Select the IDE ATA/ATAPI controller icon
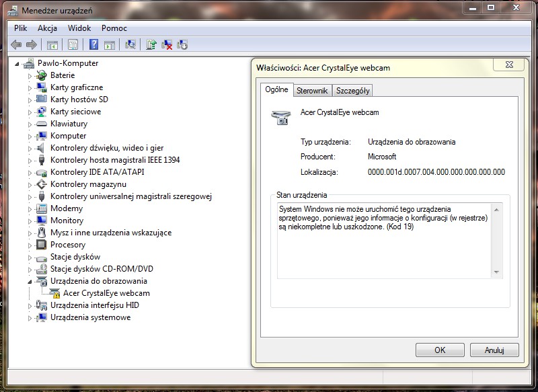This screenshot has width=538, height=392. 42,172
